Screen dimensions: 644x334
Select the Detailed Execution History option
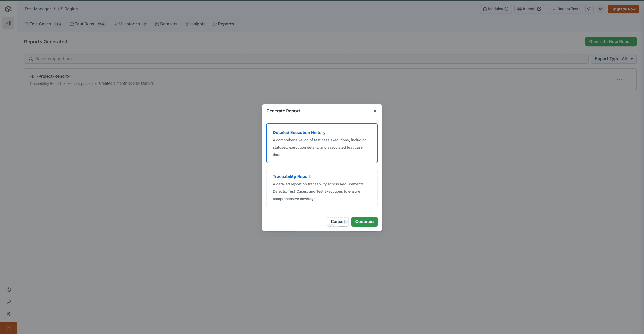click(x=322, y=143)
